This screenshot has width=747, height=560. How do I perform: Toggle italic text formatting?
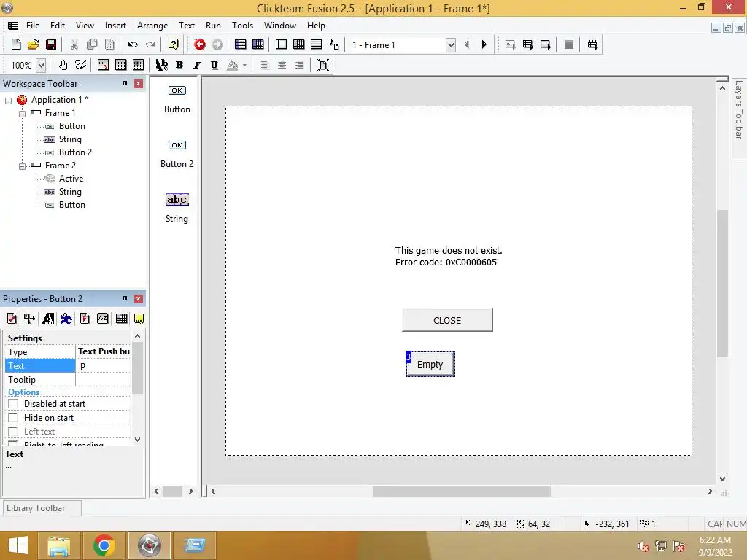click(197, 65)
